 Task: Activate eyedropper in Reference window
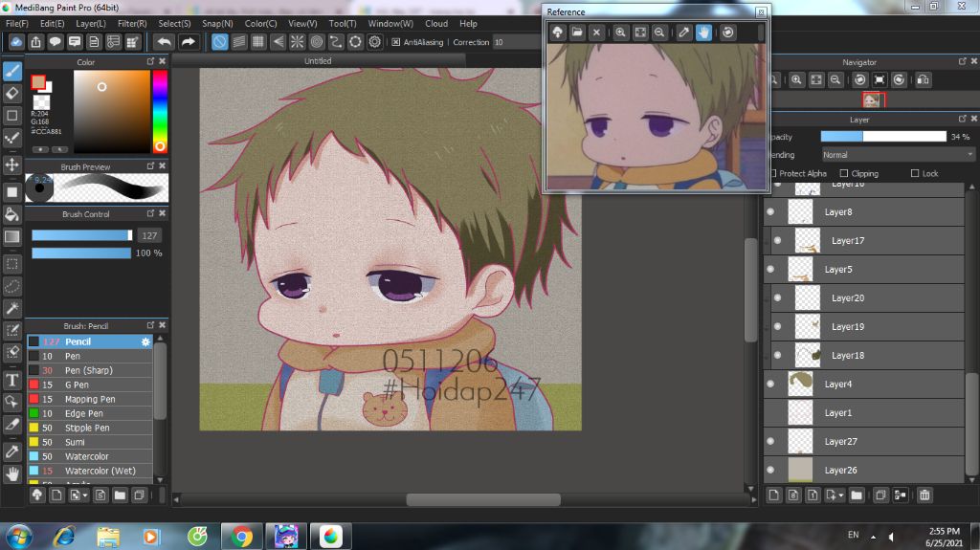click(x=683, y=33)
